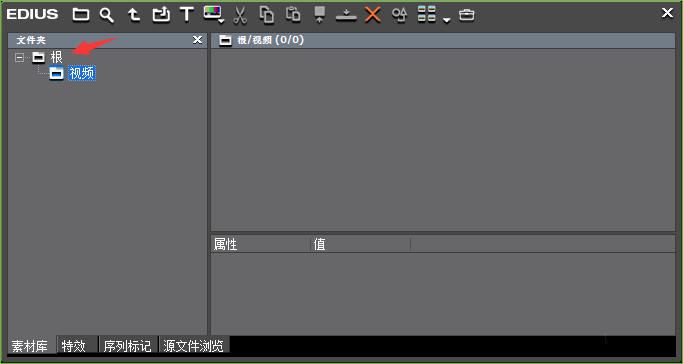The width and height of the screenshot is (683, 364).
Task: Open the dropdown arrow beside color bars
Action: (222, 21)
